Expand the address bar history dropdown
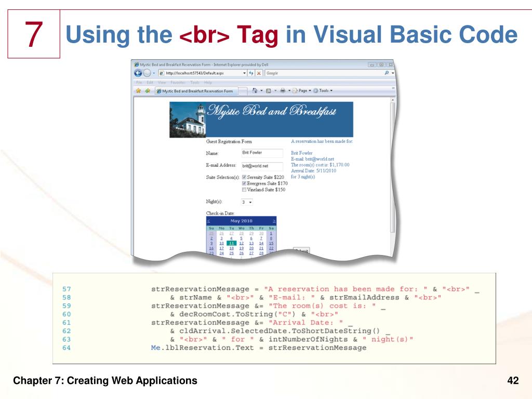The height and width of the screenshot is (399, 532). click(x=244, y=73)
